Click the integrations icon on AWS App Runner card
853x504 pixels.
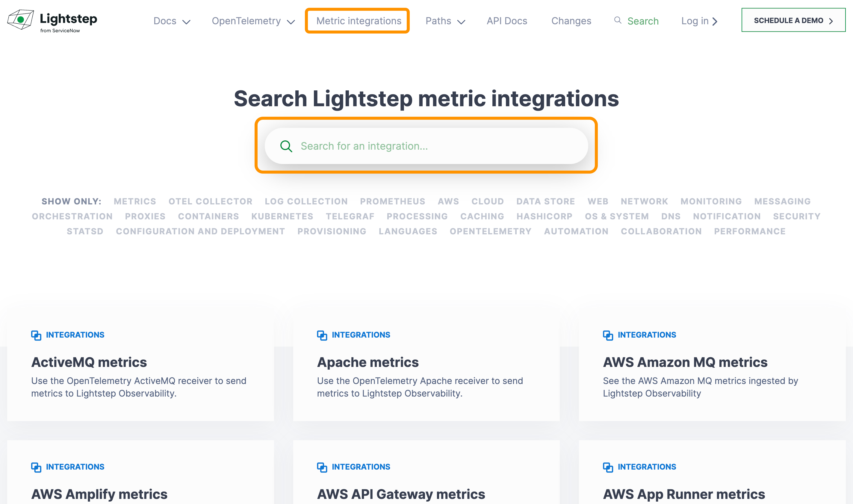(608, 467)
